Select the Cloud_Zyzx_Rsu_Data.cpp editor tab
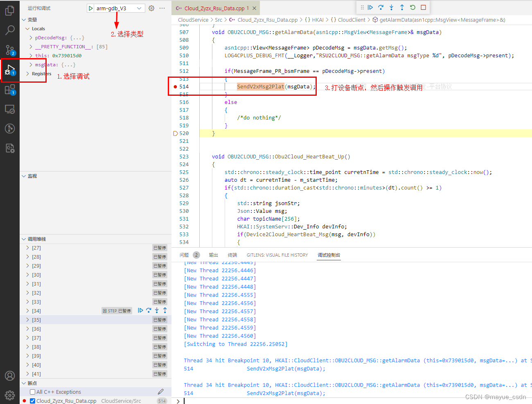 coord(214,8)
